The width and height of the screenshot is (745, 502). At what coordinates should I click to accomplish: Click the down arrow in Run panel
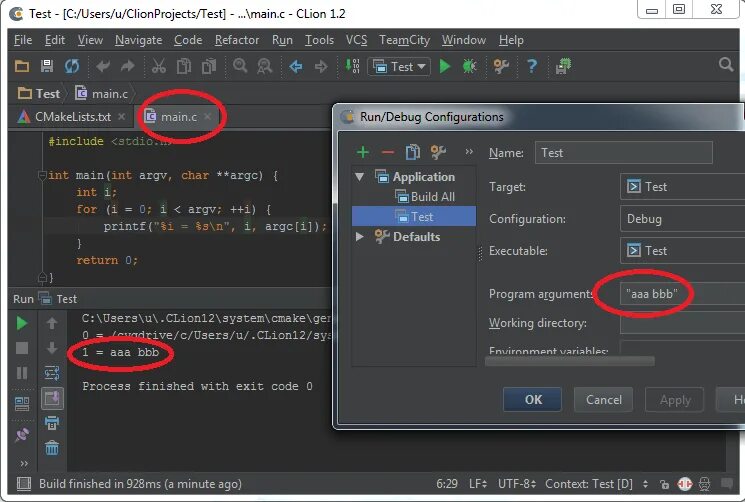[x=52, y=348]
